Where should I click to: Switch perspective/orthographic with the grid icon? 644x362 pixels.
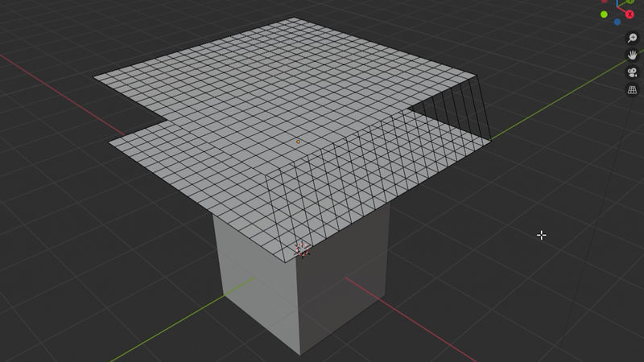[632, 89]
